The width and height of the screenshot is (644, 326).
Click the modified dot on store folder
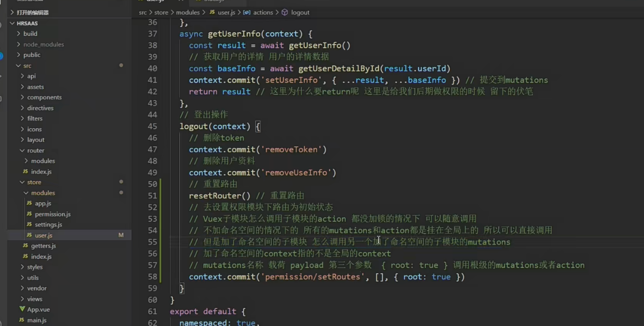coord(121,182)
